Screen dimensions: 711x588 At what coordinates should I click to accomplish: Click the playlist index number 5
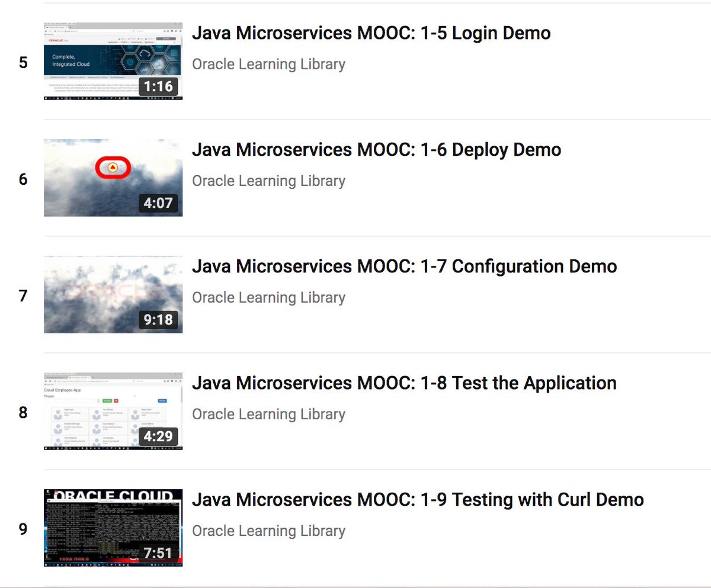tap(24, 62)
